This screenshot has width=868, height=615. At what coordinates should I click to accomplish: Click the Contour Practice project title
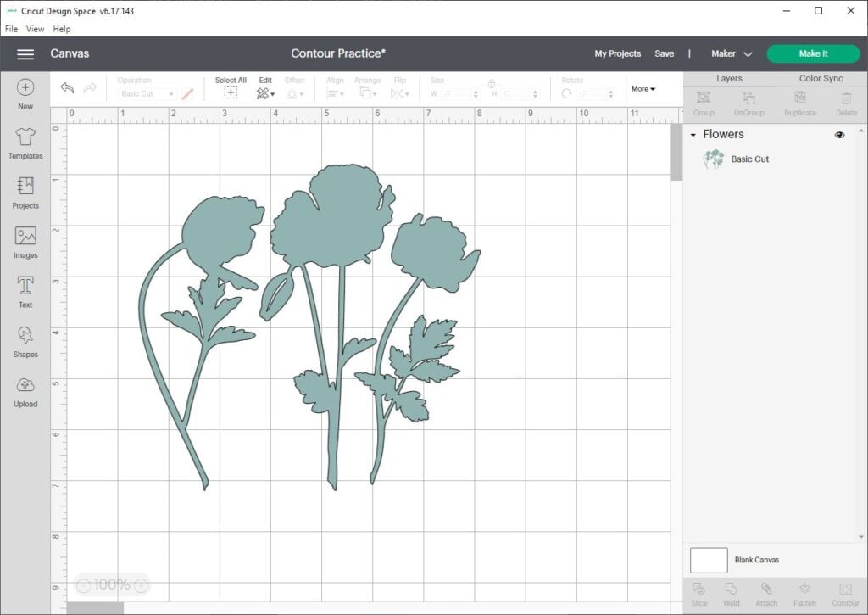[338, 53]
